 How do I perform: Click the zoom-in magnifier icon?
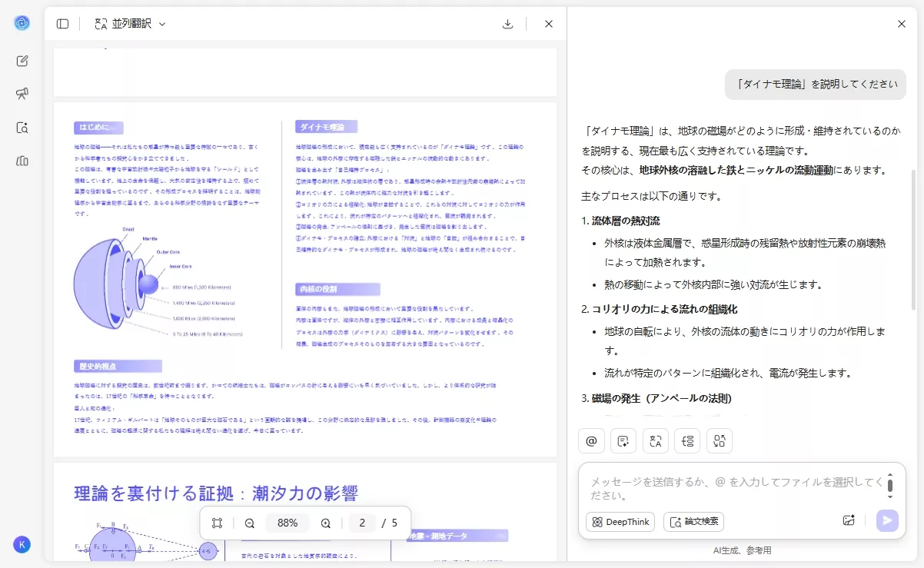(325, 523)
